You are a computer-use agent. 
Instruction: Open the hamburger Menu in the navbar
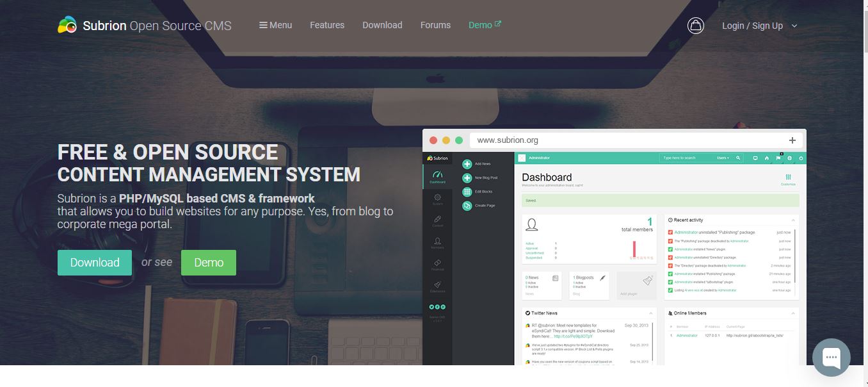tap(275, 25)
